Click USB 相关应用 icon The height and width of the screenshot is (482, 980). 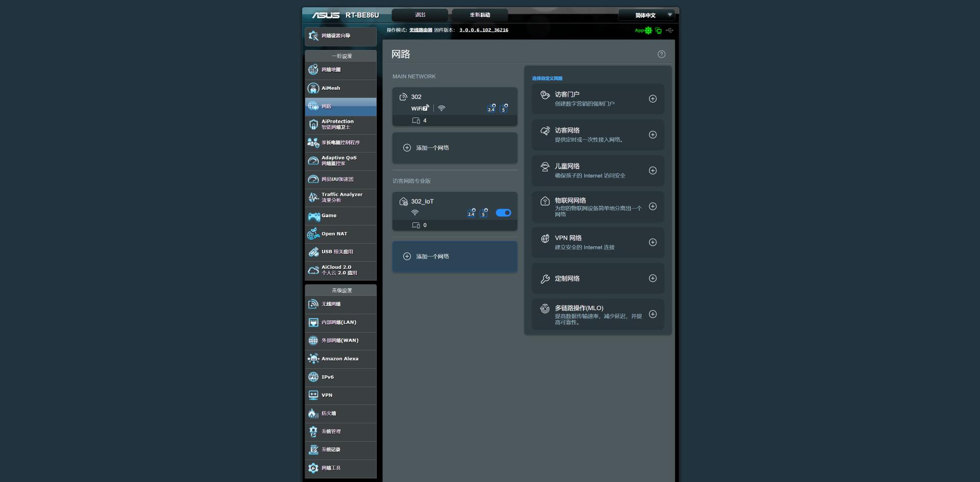[x=313, y=252]
